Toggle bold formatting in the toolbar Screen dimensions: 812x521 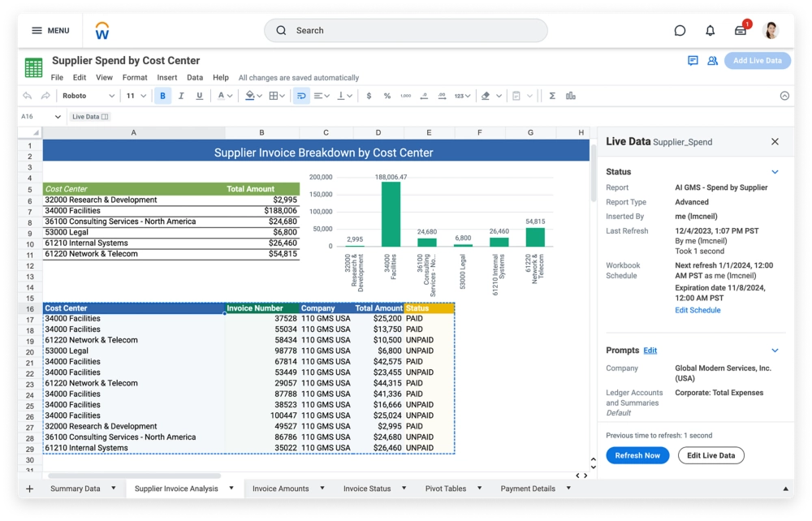(x=162, y=96)
